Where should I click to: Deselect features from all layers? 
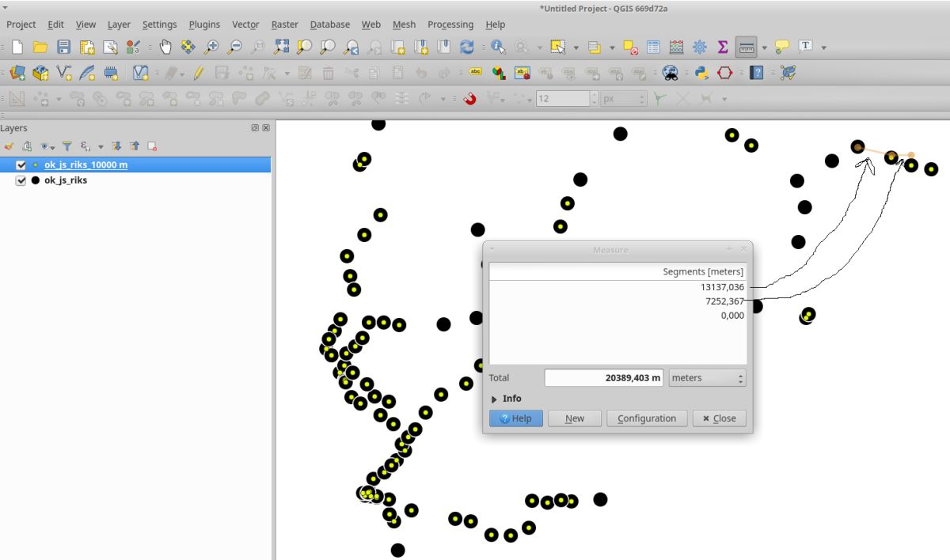[630, 47]
